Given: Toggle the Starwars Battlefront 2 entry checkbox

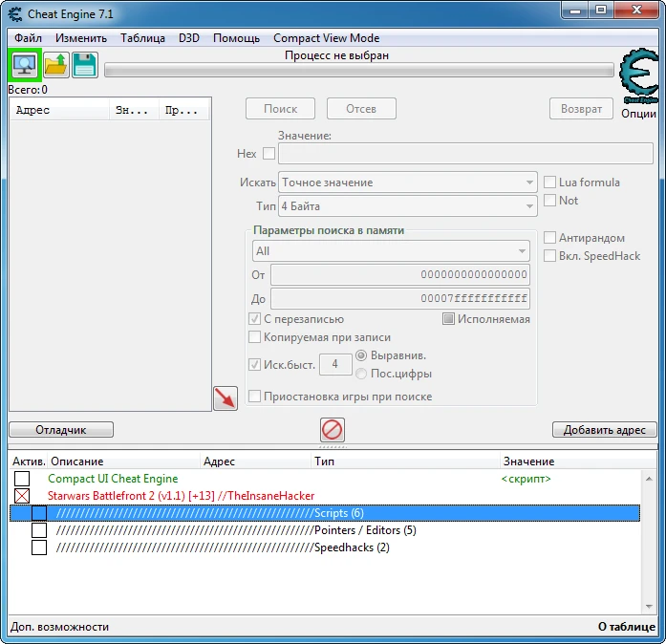Looking at the screenshot, I should click(22, 496).
